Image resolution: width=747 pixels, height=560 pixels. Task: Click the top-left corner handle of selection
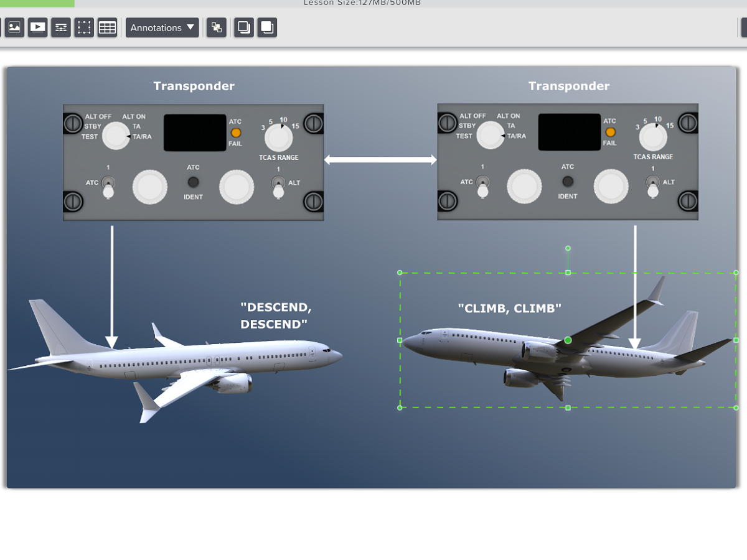point(400,273)
